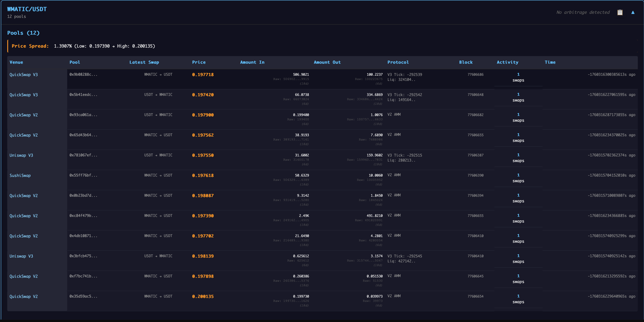Screen dimensions: 644x322
Task: Click the lowest price 0.197390 cell
Action: (x=203, y=216)
